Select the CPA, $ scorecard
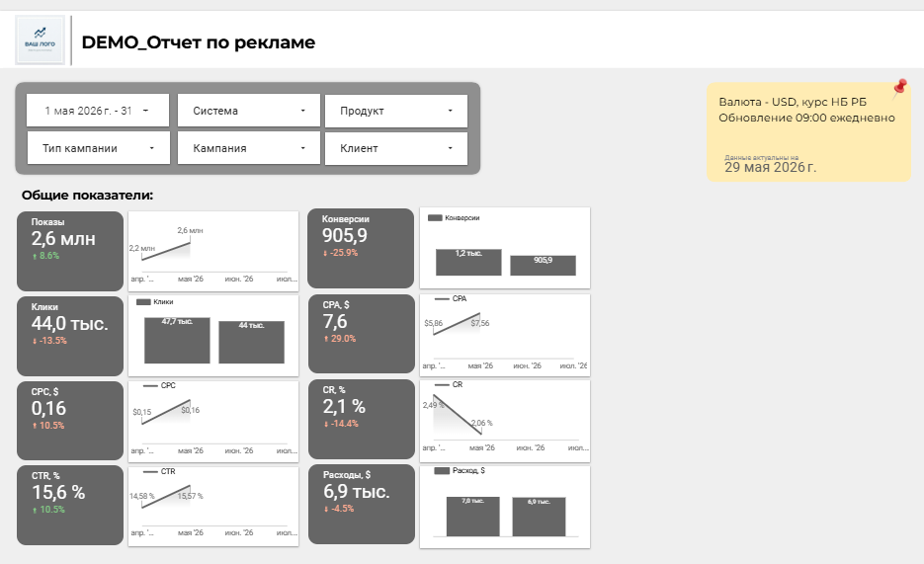 362,334
